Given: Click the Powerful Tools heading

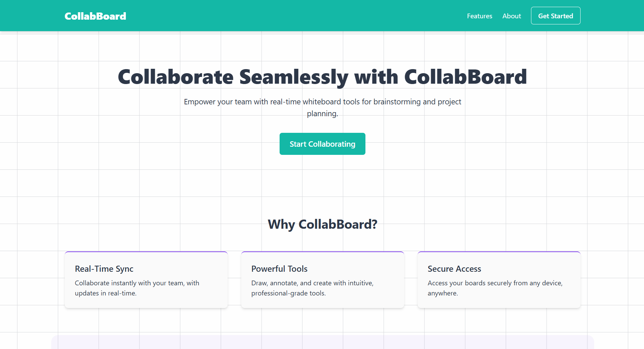Looking at the screenshot, I should [x=279, y=269].
